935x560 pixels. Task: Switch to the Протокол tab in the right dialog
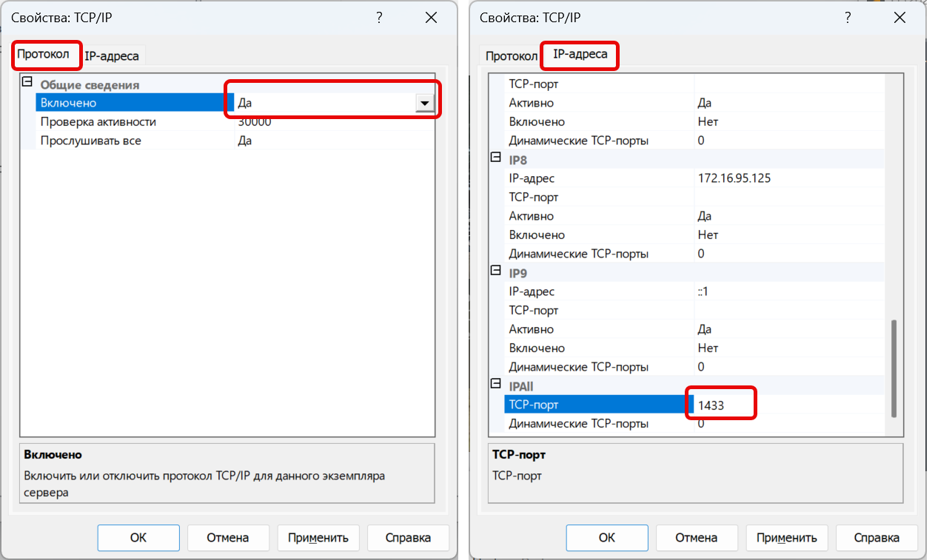512,55
